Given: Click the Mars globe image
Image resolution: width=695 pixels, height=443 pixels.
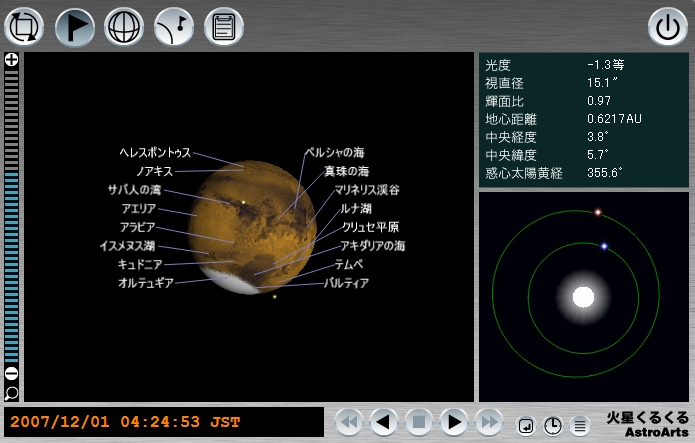Looking at the screenshot, I should click(252, 227).
